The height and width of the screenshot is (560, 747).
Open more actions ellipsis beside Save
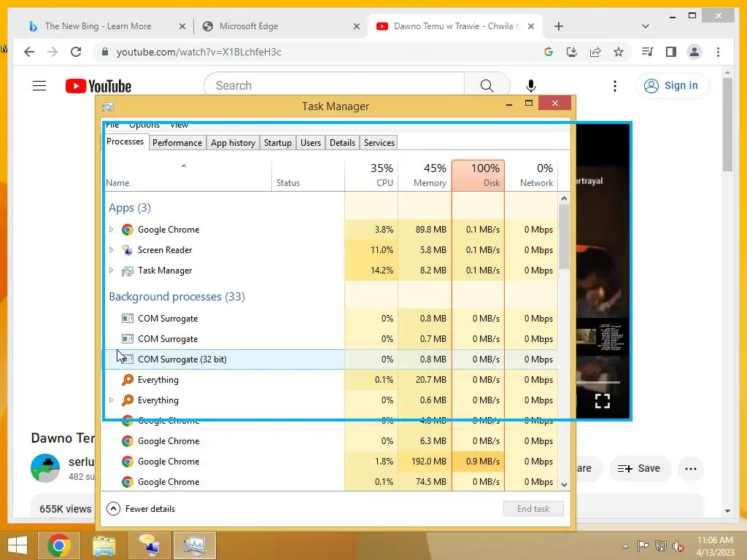690,469
